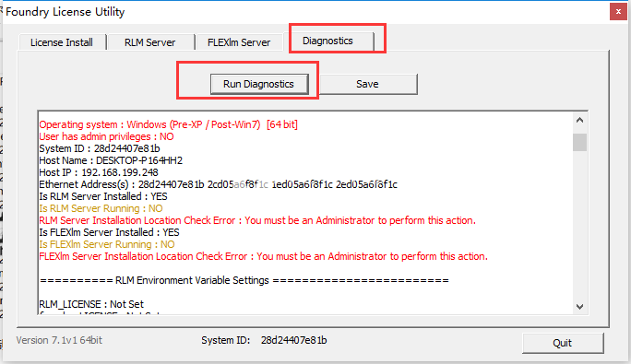Click the Host Name DESKTOP-P164HH2 line
Image resolution: width=631 pixels, height=364 pixels.
tap(111, 160)
